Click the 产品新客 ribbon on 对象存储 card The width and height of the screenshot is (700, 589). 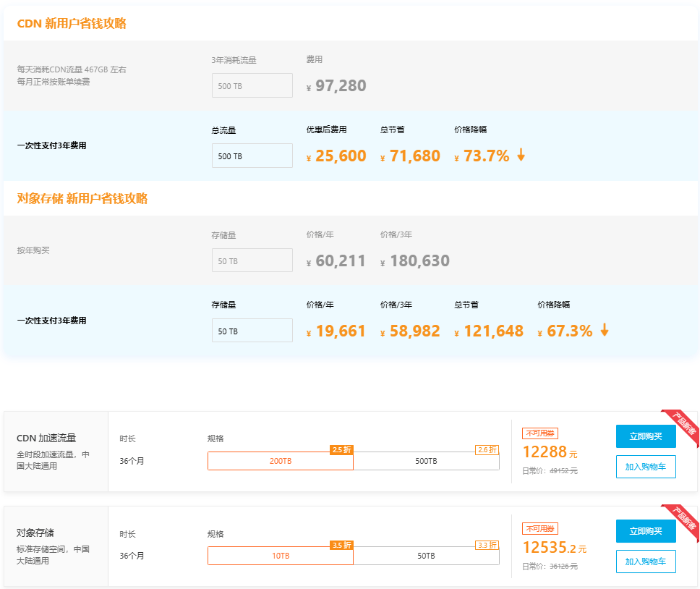(x=683, y=520)
